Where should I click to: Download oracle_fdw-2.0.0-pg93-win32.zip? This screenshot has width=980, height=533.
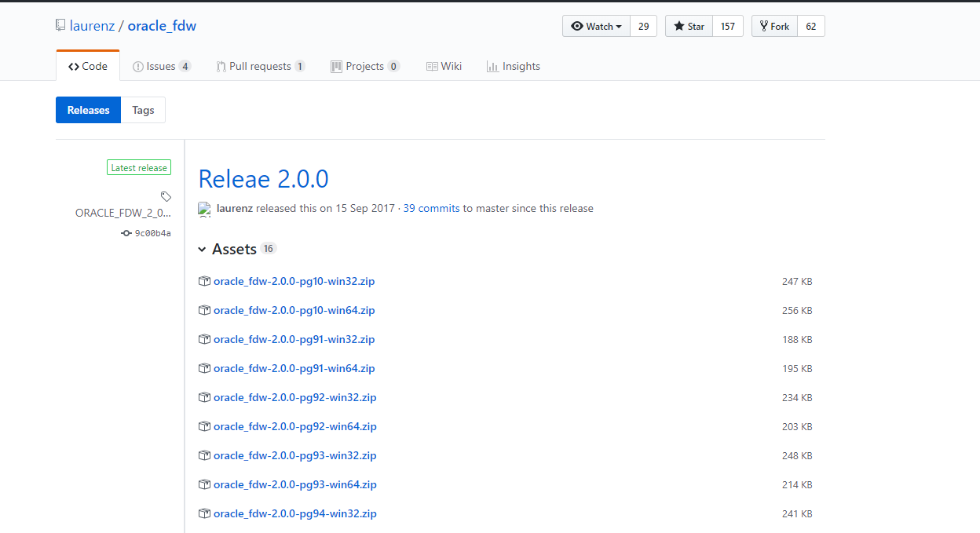pyautogui.click(x=294, y=455)
